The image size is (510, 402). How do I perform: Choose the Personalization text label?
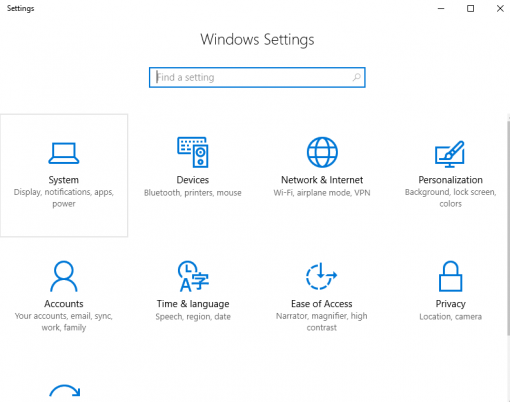(450, 180)
